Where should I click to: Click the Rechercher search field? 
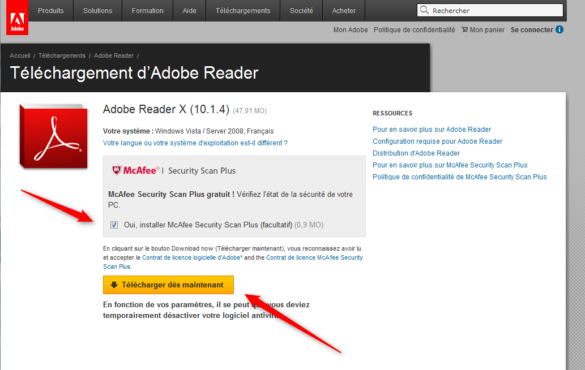[x=490, y=10]
